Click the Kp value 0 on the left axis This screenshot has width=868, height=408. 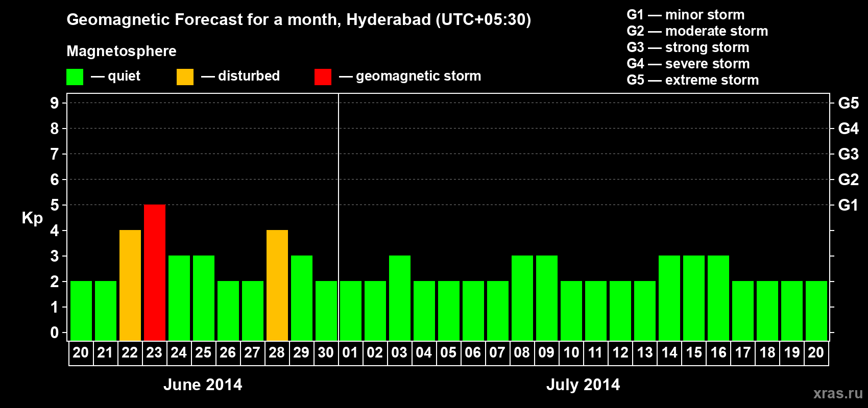pos(55,333)
